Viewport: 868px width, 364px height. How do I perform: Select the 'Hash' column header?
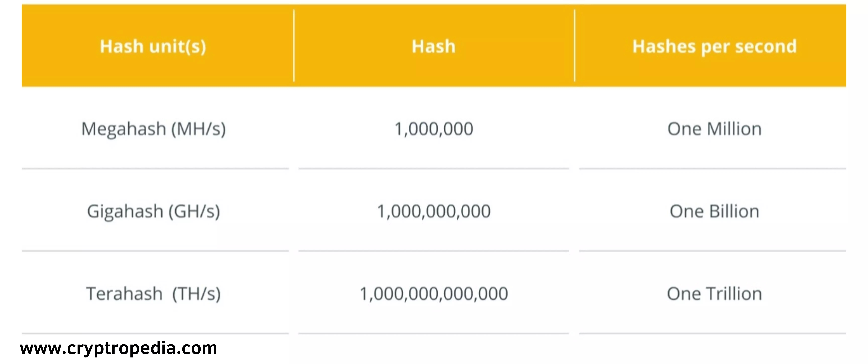click(433, 46)
